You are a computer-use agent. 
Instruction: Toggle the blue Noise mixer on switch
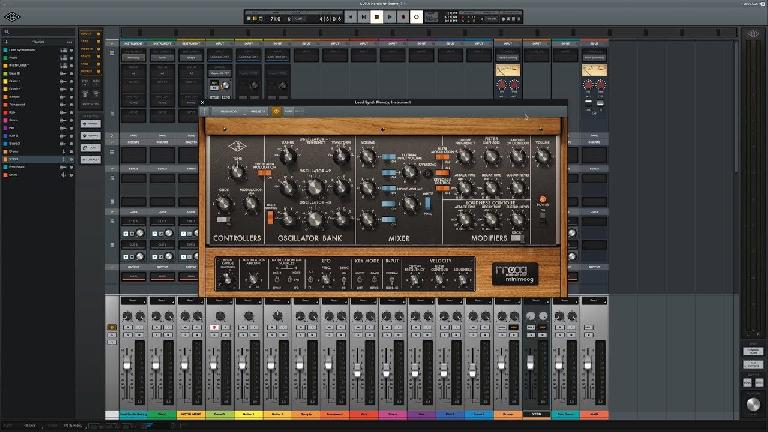(x=389, y=204)
